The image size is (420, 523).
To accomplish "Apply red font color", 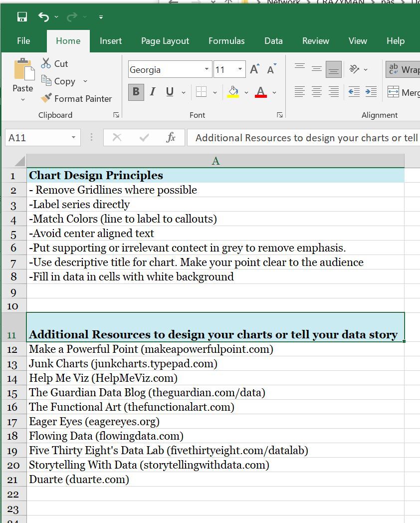I will coord(261,92).
